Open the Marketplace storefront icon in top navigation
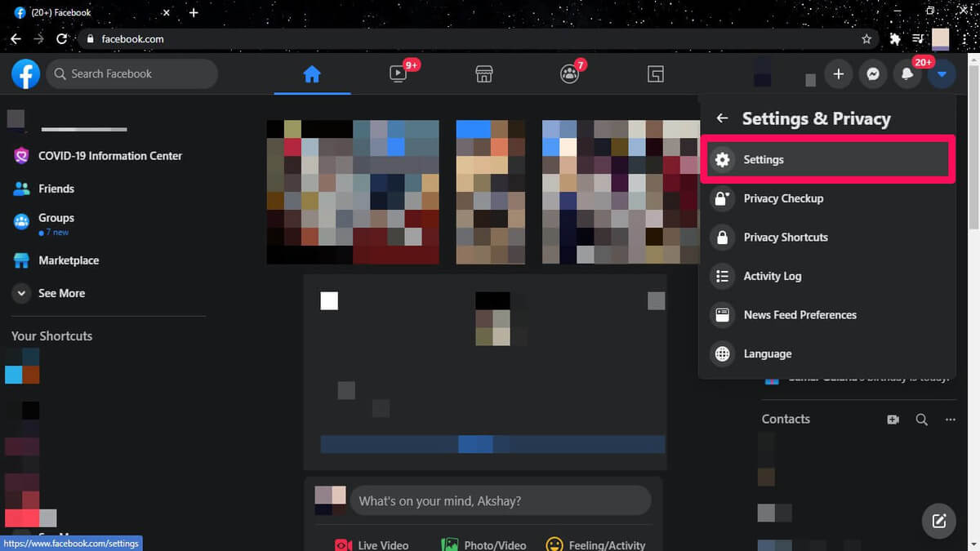 [x=483, y=74]
